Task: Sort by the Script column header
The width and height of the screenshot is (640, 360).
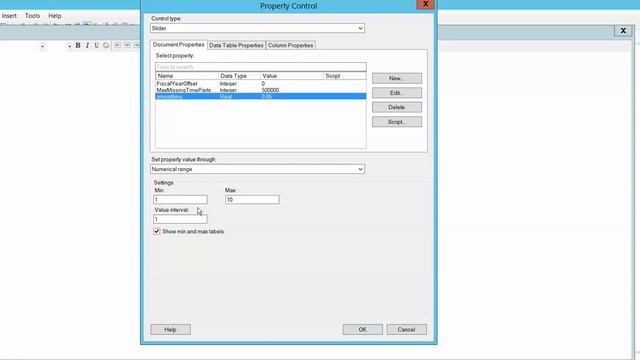Action: (345, 76)
